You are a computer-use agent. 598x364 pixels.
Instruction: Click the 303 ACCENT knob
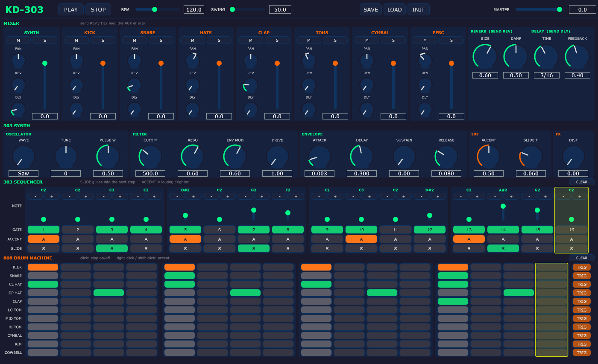pyautogui.click(x=489, y=156)
